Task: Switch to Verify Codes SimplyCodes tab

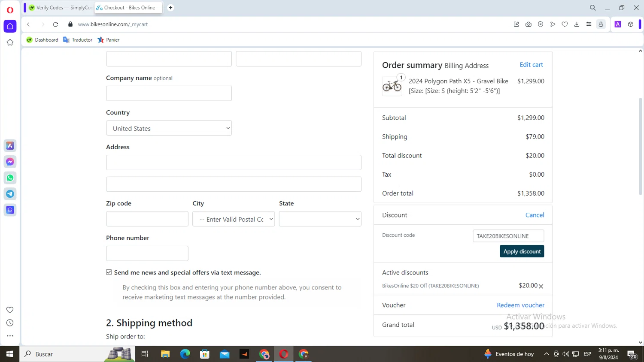Action: tap(60, 8)
